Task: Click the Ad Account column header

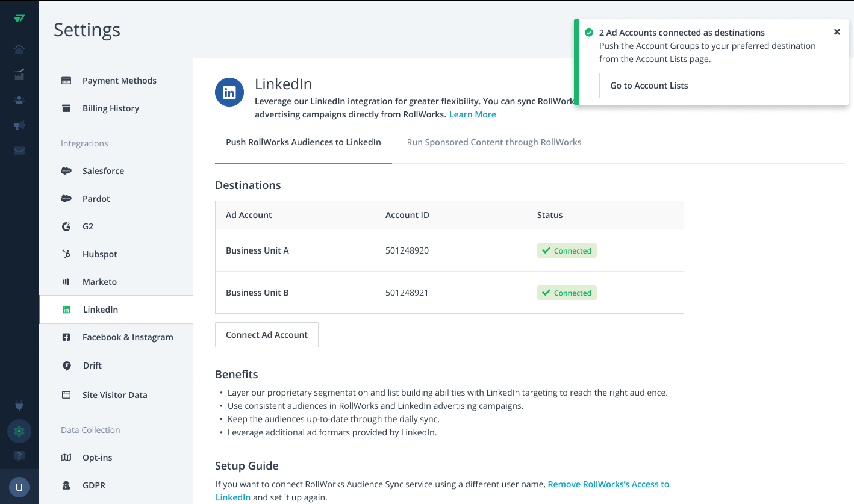Action: 249,215
